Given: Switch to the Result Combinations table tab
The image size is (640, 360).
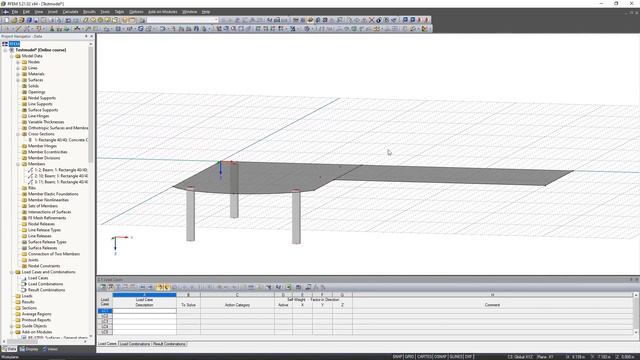Looking at the screenshot, I should click(x=169, y=344).
